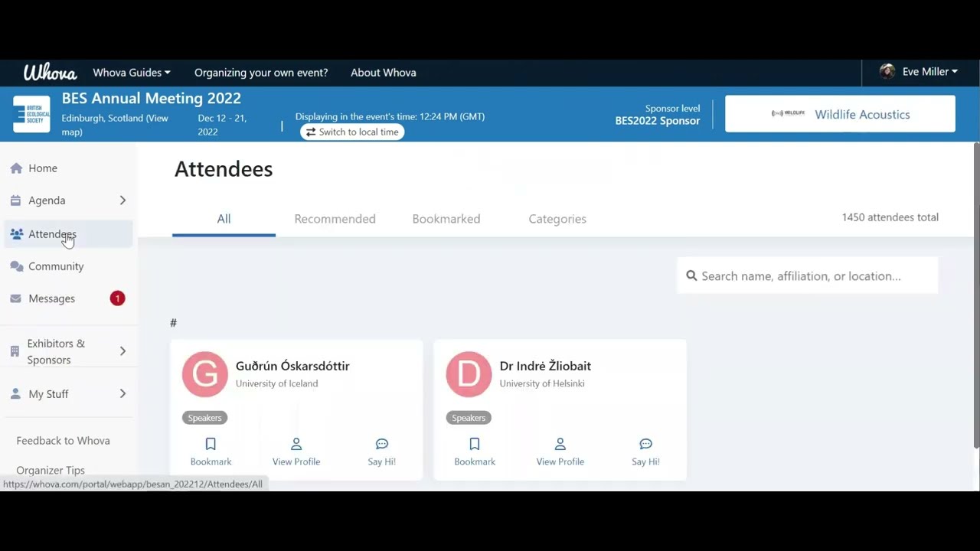Click the Exhibitors & Sponsors building icon
Image resolution: width=980 pixels, height=551 pixels.
click(15, 351)
